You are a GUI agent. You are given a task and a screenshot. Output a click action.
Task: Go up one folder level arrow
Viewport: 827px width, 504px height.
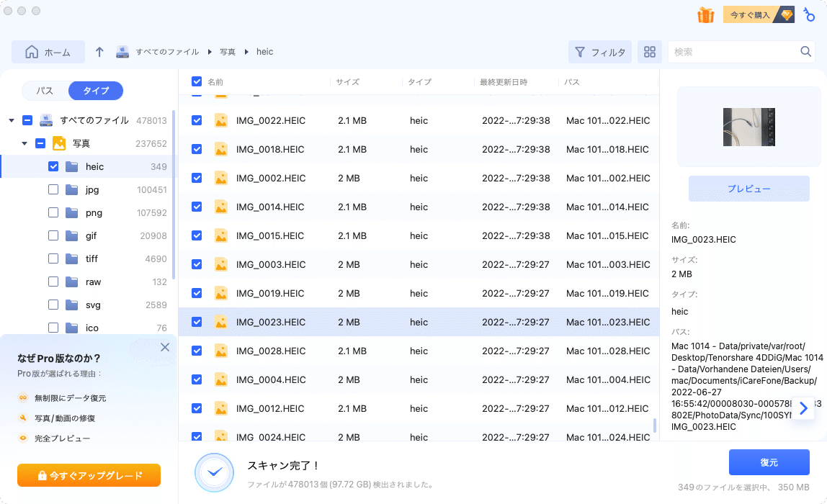99,52
